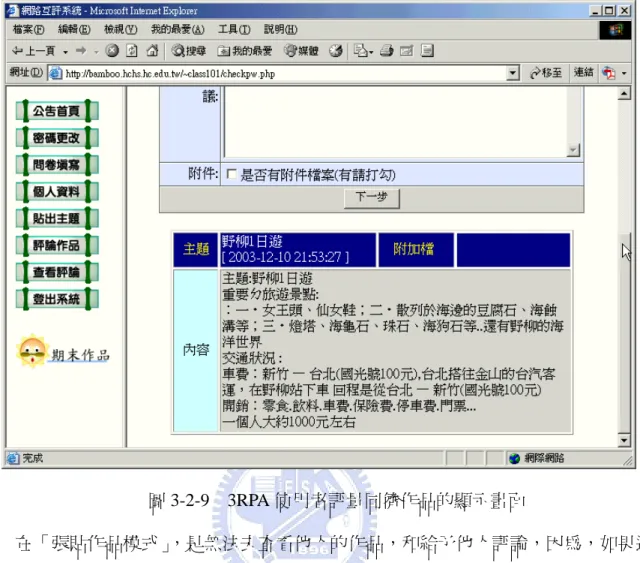Open the 檢視 menu
The width and height of the screenshot is (640, 563).
coord(120,29)
